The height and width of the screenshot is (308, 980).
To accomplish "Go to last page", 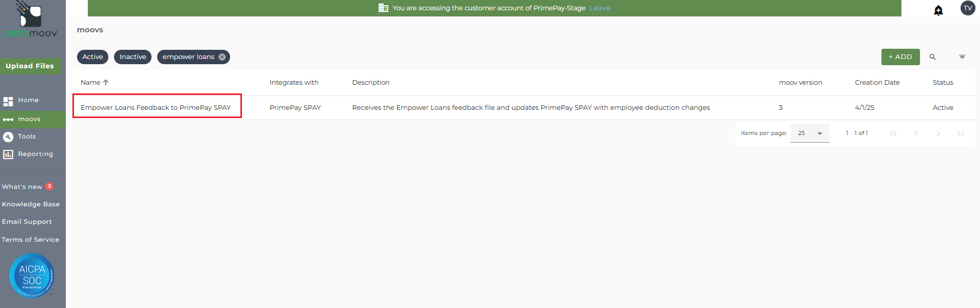I will (x=960, y=133).
